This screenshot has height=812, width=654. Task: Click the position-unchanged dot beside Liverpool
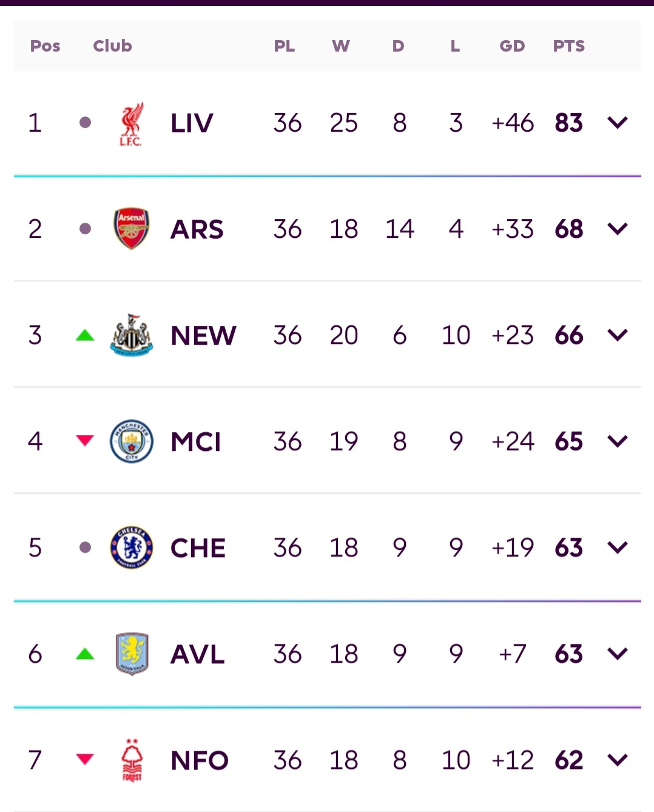coord(85,121)
